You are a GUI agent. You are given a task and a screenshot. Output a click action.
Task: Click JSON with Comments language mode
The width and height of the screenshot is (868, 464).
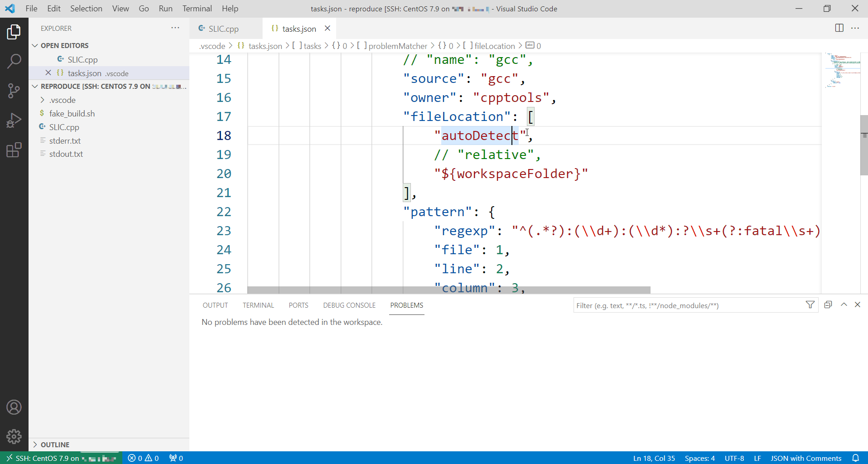806,458
